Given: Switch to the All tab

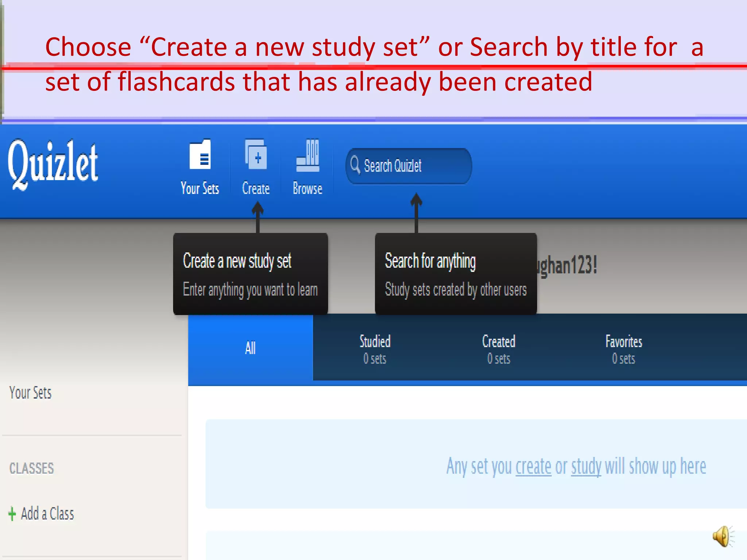Looking at the screenshot, I should (251, 348).
